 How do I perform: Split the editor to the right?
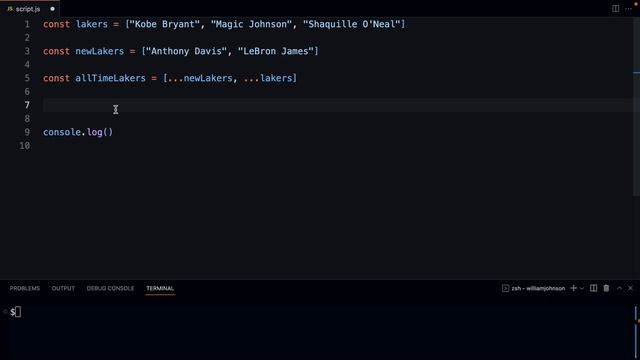tap(615, 9)
